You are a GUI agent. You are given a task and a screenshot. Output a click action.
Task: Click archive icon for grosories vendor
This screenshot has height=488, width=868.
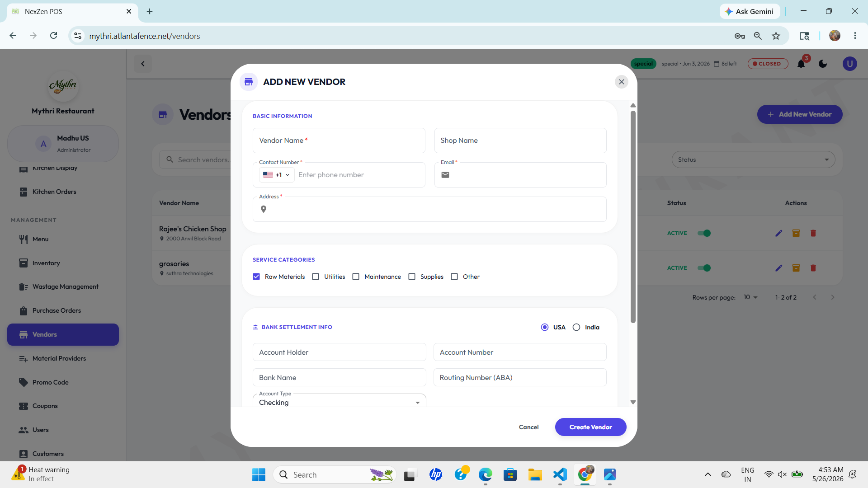(796, 268)
